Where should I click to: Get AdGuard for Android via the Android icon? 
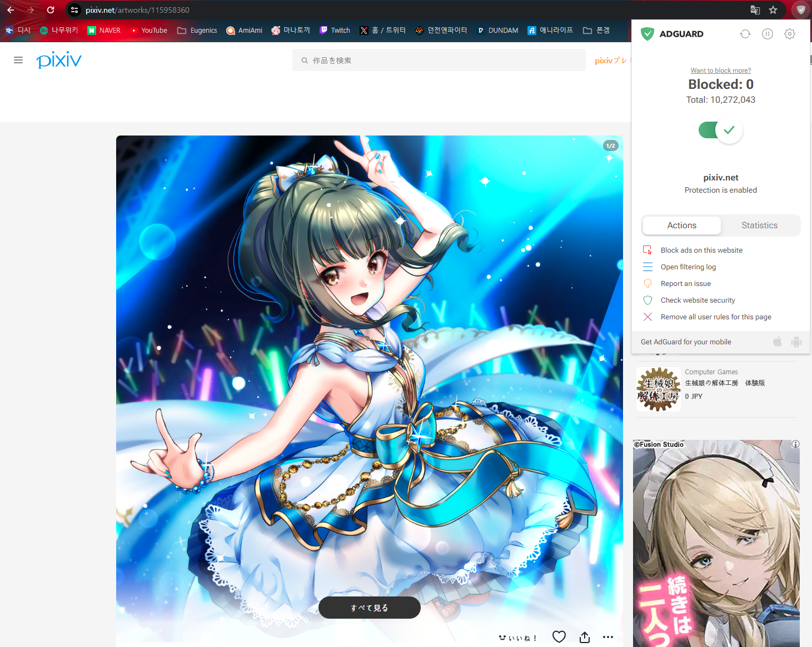click(796, 342)
